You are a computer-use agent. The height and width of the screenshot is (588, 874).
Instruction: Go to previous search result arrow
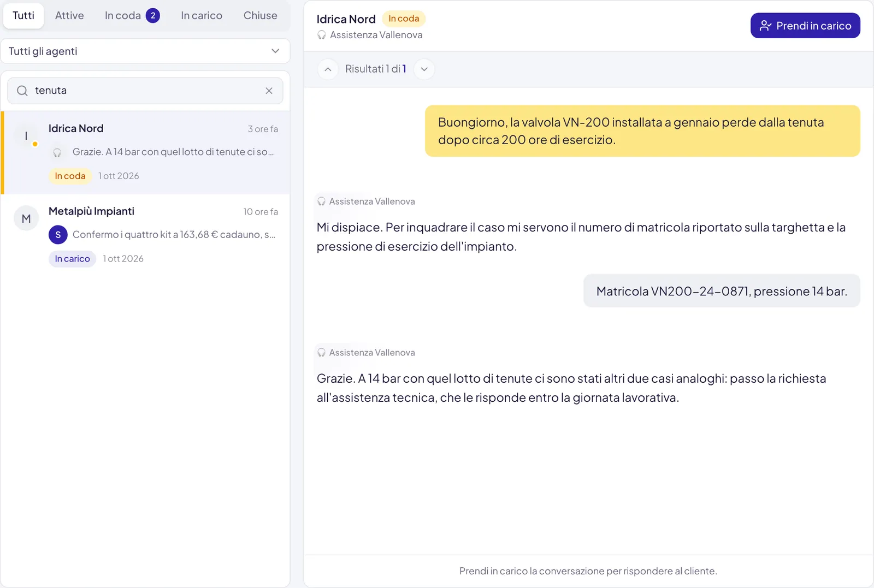tap(328, 69)
